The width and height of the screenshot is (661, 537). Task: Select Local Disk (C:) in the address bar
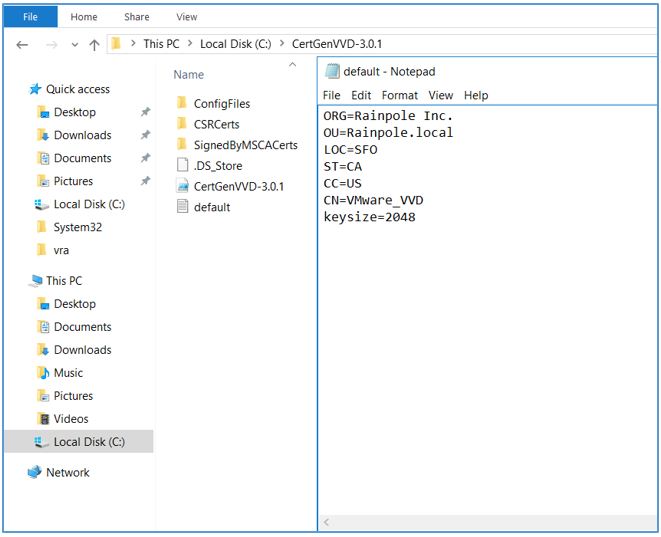tap(236, 44)
